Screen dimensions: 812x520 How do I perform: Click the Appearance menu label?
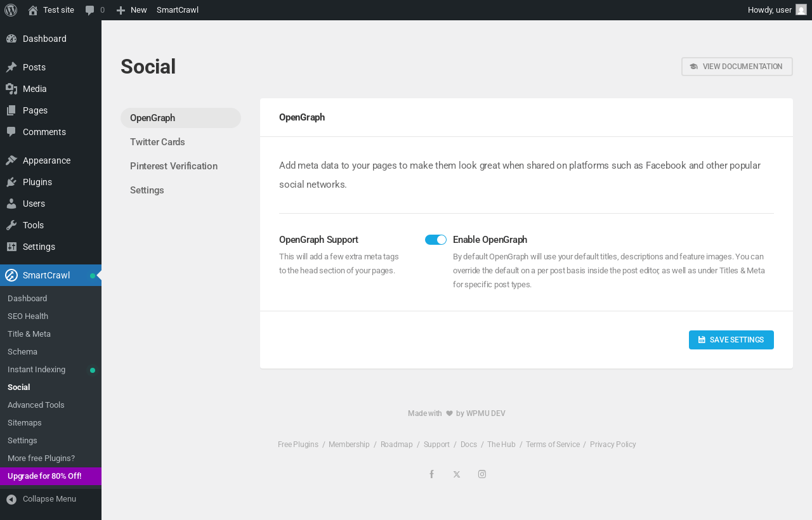(46, 160)
